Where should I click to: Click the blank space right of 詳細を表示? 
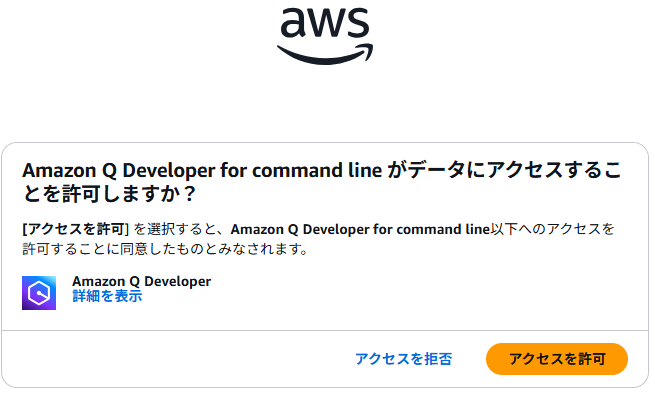[x=376, y=296]
